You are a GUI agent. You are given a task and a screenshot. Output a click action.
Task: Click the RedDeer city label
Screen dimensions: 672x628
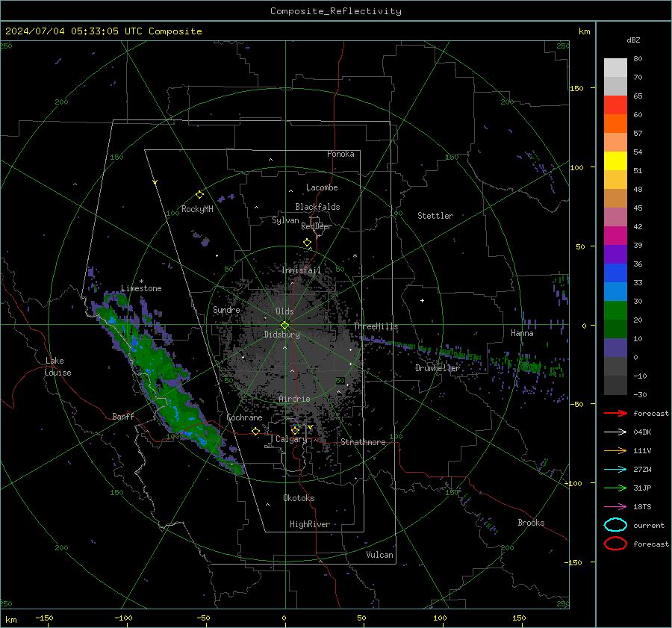click(317, 226)
